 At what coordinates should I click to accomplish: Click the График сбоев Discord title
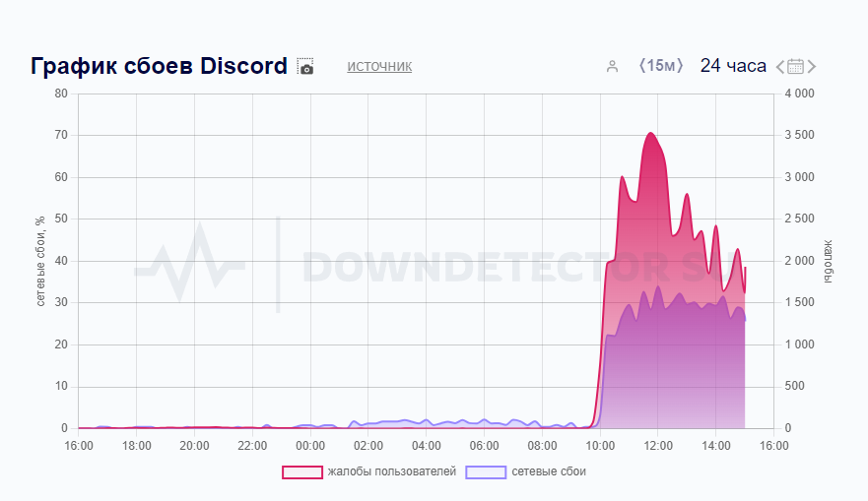(159, 66)
